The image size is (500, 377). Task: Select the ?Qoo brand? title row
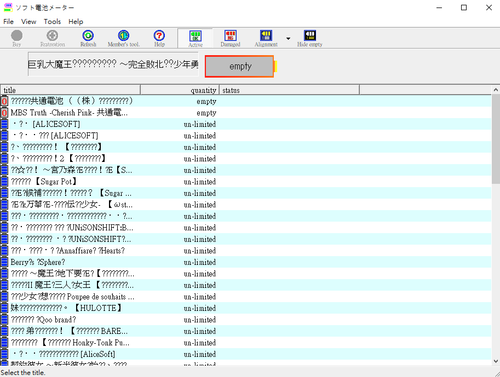point(246,320)
